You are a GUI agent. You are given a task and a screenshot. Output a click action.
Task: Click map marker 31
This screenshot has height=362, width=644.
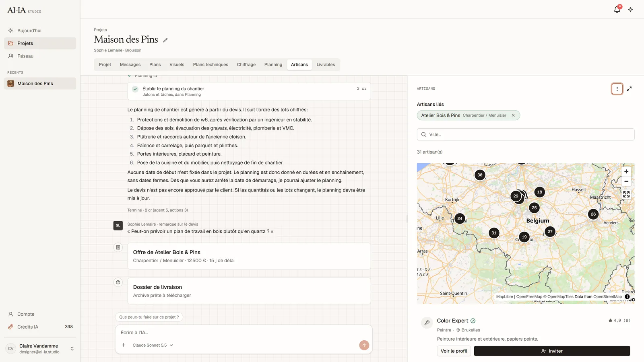tap(494, 233)
